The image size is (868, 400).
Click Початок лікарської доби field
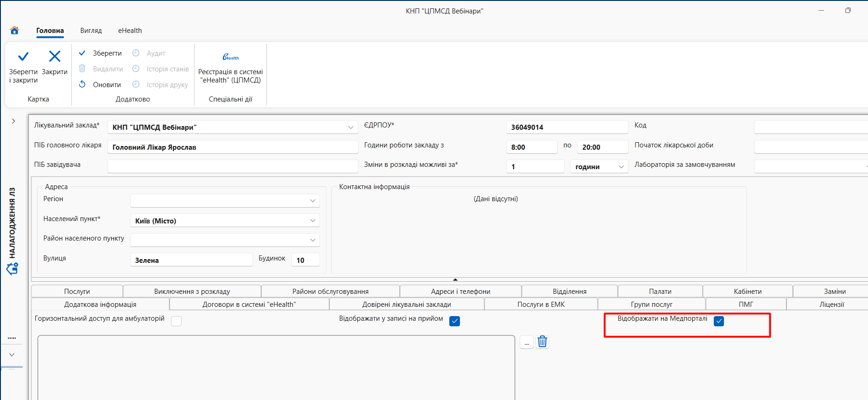pyautogui.click(x=811, y=147)
